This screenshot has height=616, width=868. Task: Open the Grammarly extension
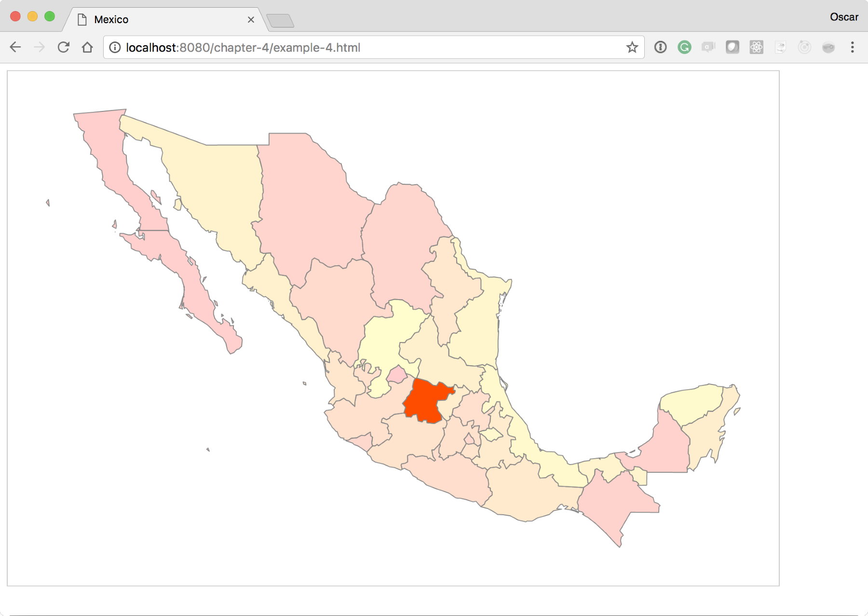(684, 47)
